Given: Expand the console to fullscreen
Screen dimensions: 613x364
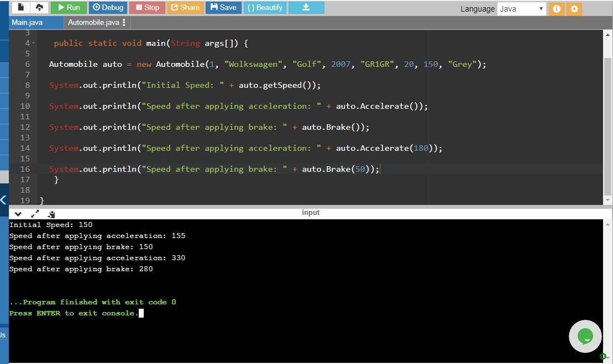Looking at the screenshot, I should tap(35, 214).
